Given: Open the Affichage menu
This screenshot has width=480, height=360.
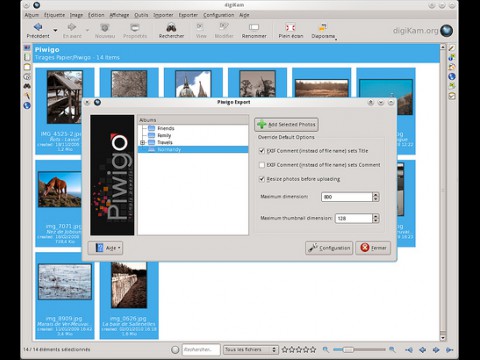Looking at the screenshot, I should click(x=119, y=15).
